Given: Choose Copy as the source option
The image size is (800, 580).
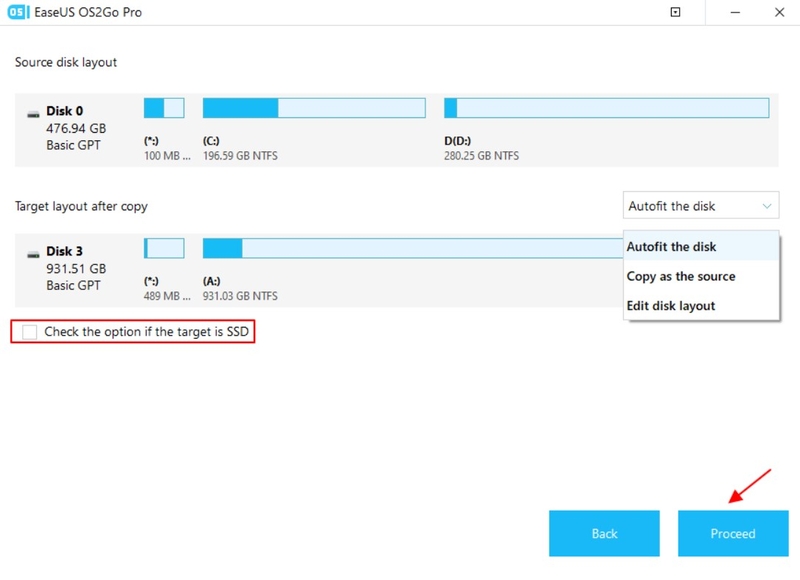Looking at the screenshot, I should coord(701,276).
